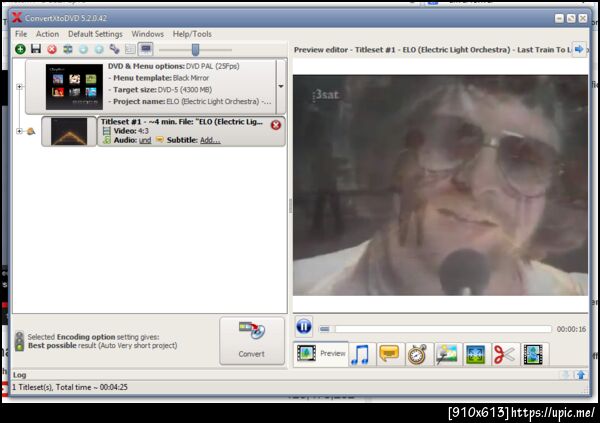Click the Preview editor title text
600x423 pixels.
[432, 50]
